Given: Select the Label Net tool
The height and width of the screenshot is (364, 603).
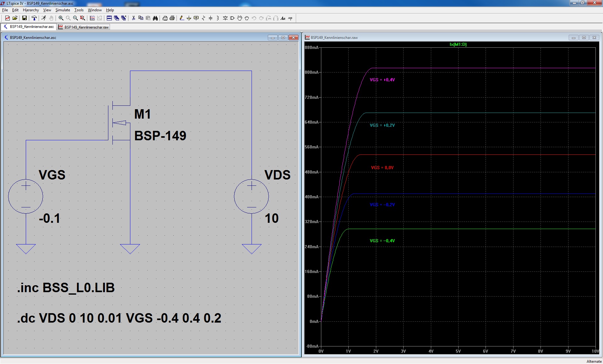Looking at the screenshot, I should click(x=196, y=18).
